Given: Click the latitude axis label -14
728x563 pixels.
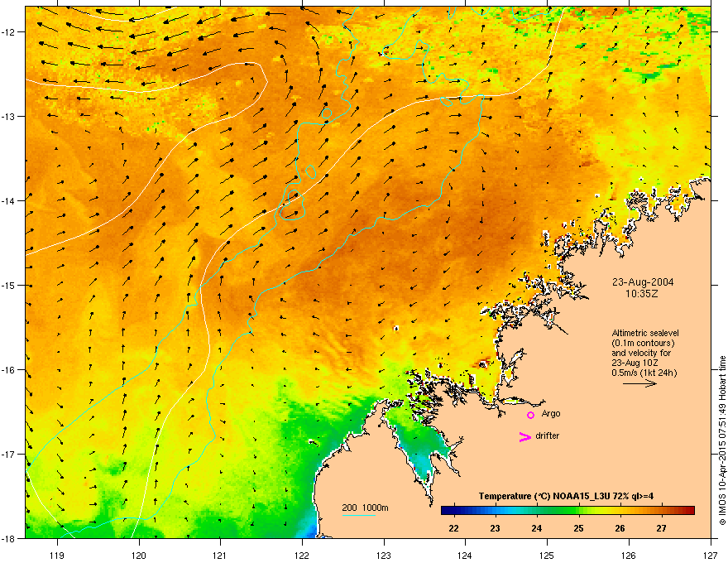Looking at the screenshot, I should (8, 200).
